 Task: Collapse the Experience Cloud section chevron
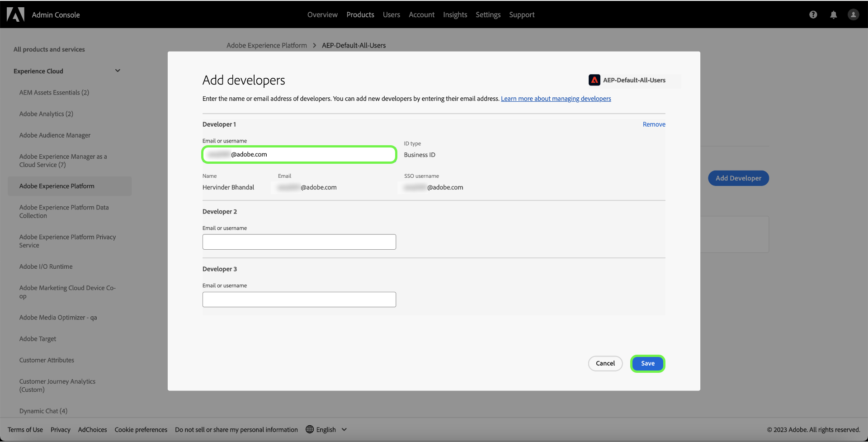coord(118,71)
